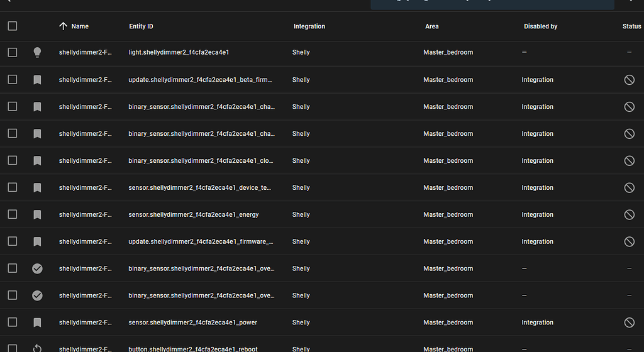Sort by the Integration column header
This screenshot has width=644, height=352.
(x=309, y=26)
